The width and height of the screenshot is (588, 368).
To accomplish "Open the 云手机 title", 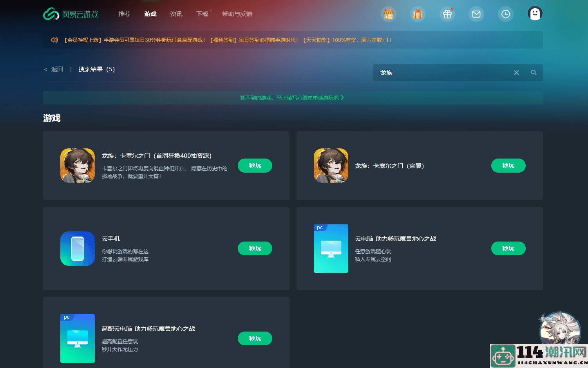I will 111,239.
